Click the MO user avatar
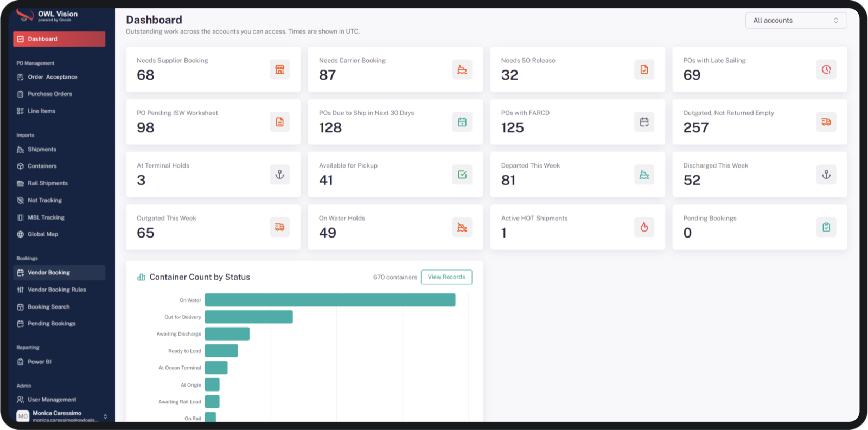The height and width of the screenshot is (430, 868). 23,416
